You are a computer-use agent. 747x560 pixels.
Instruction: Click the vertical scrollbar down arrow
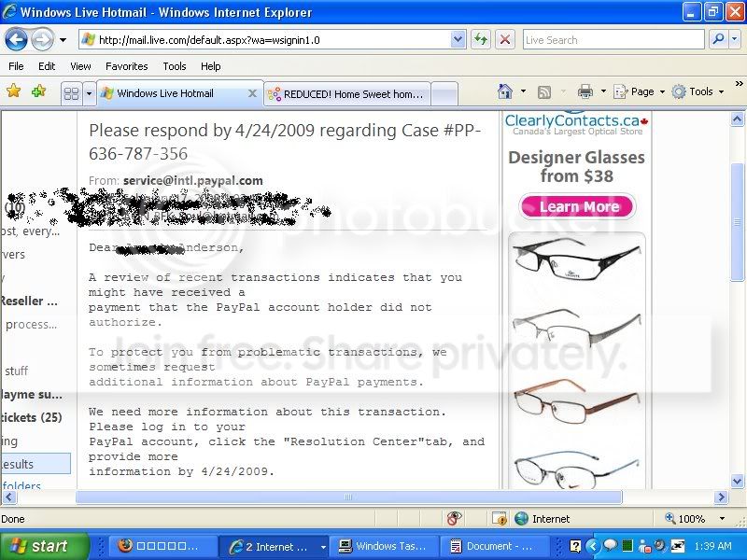[x=737, y=481]
